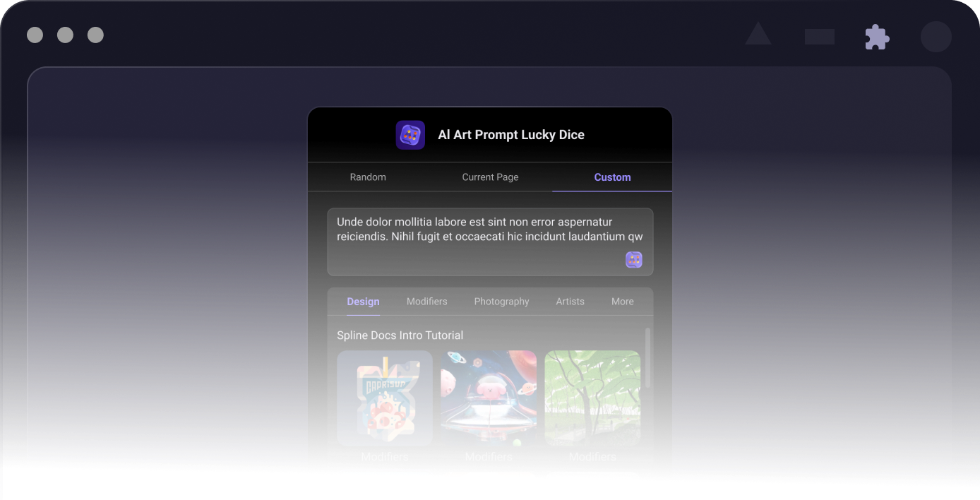Click the Spline Docs Intro Tutorial heading
This screenshot has width=980, height=500.
[x=400, y=335]
